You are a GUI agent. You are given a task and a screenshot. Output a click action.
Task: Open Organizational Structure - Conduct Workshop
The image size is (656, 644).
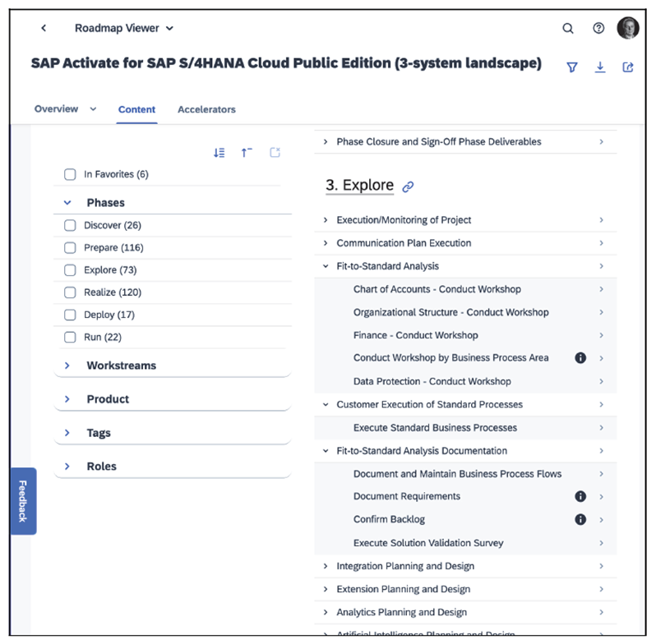tap(451, 312)
